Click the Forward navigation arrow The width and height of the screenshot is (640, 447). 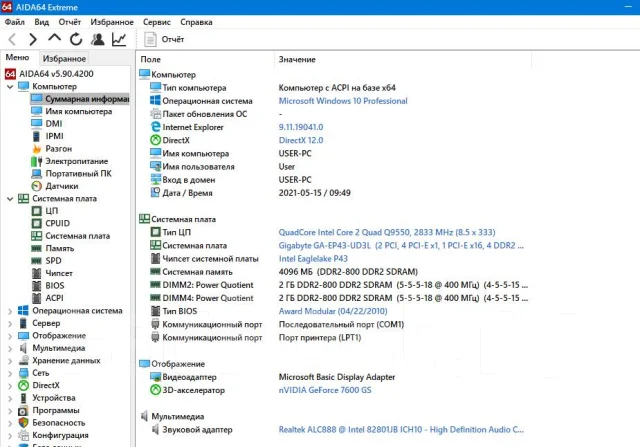tap(33, 40)
